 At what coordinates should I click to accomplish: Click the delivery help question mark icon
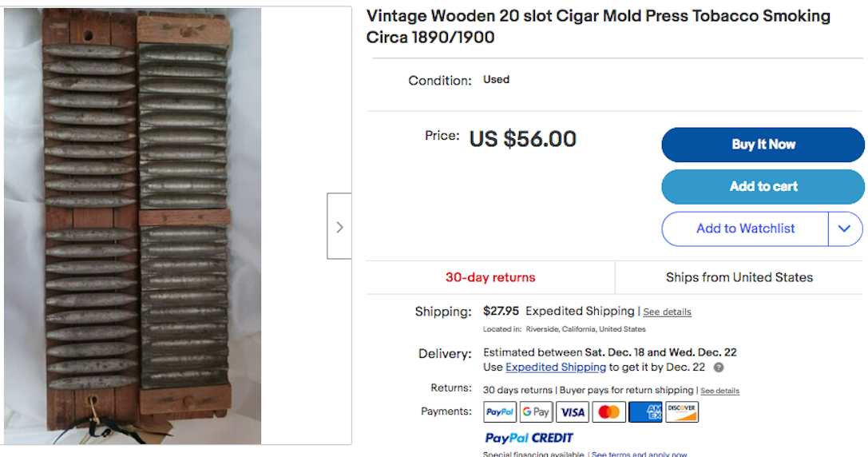point(719,368)
